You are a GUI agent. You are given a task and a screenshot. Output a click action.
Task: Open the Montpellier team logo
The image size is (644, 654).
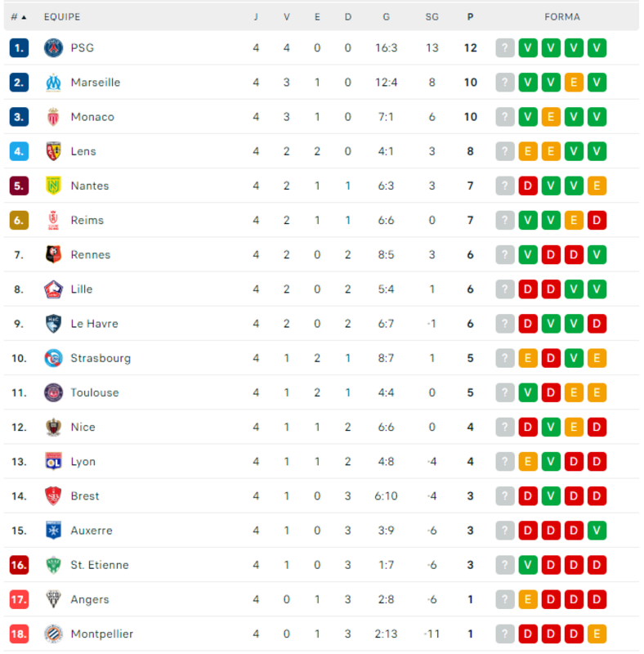pos(53,634)
